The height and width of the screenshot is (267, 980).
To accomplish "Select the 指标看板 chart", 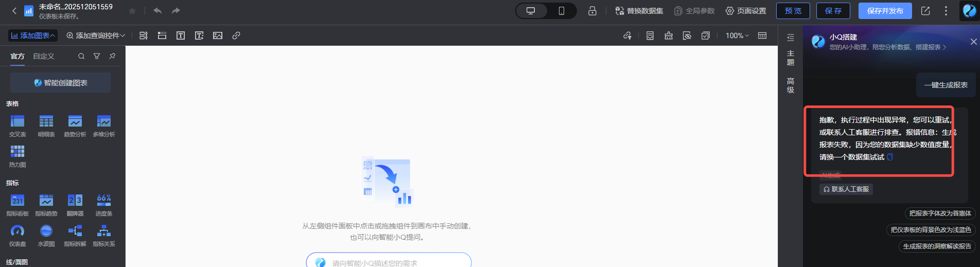I will (x=17, y=205).
